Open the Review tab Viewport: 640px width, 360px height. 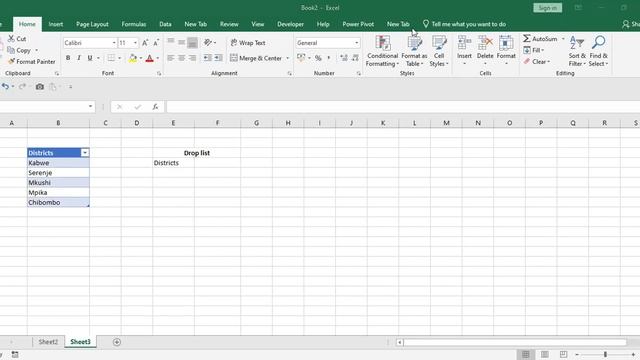tap(229, 24)
